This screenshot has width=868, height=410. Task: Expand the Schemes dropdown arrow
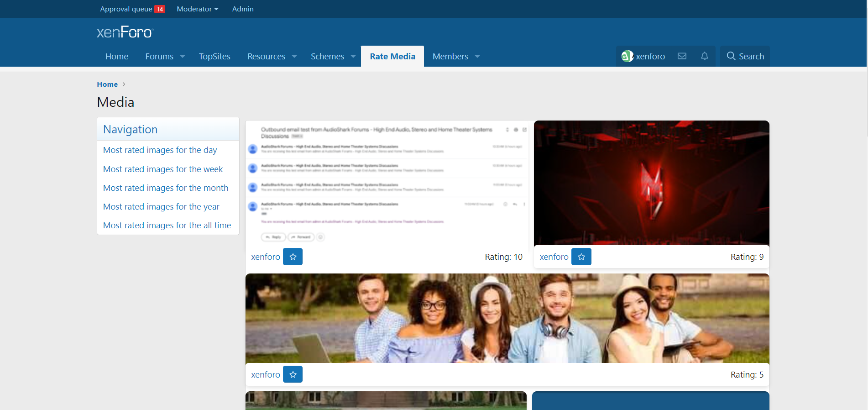point(353,57)
